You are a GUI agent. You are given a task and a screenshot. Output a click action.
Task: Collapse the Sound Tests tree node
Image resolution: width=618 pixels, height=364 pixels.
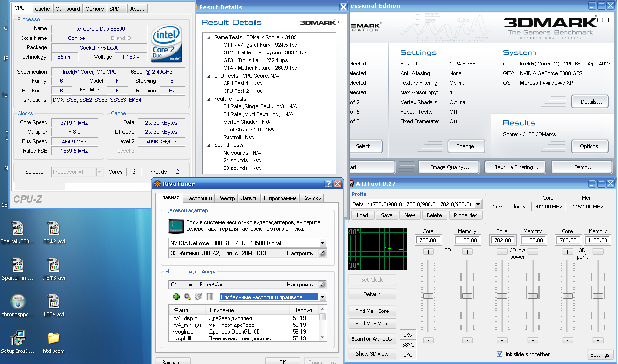tap(209, 145)
